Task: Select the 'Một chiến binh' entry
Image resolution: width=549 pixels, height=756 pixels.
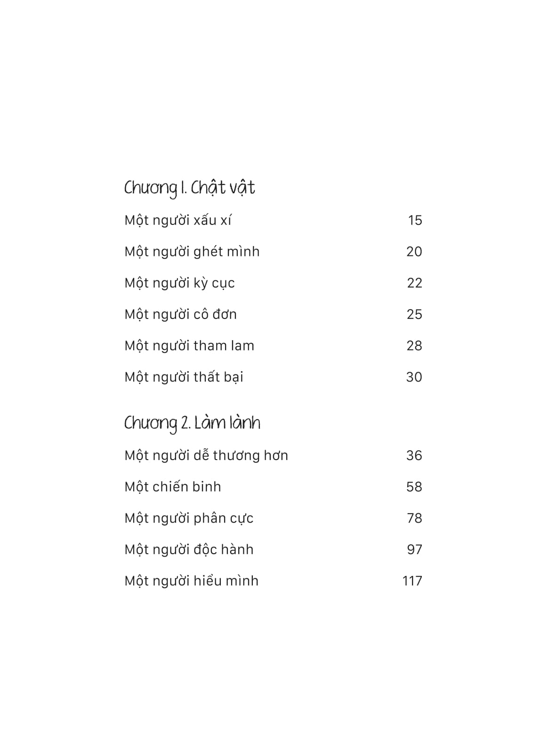Action: coord(173,487)
